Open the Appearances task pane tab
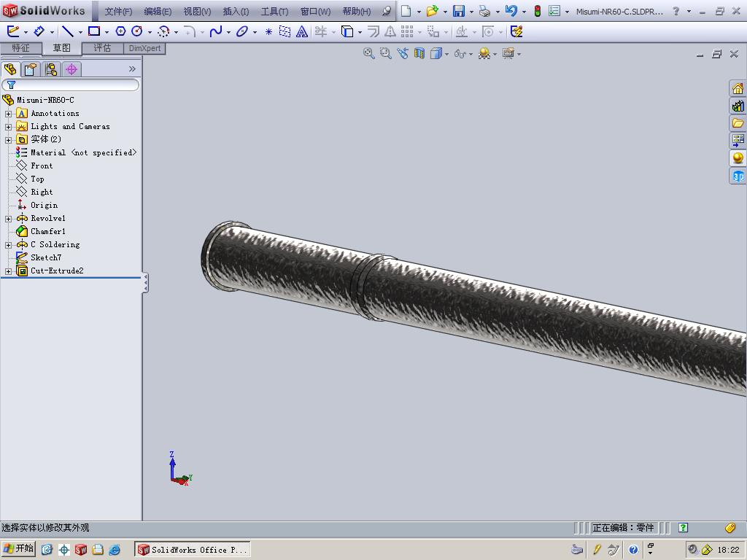Image resolution: width=747 pixels, height=560 pixels. [738, 158]
